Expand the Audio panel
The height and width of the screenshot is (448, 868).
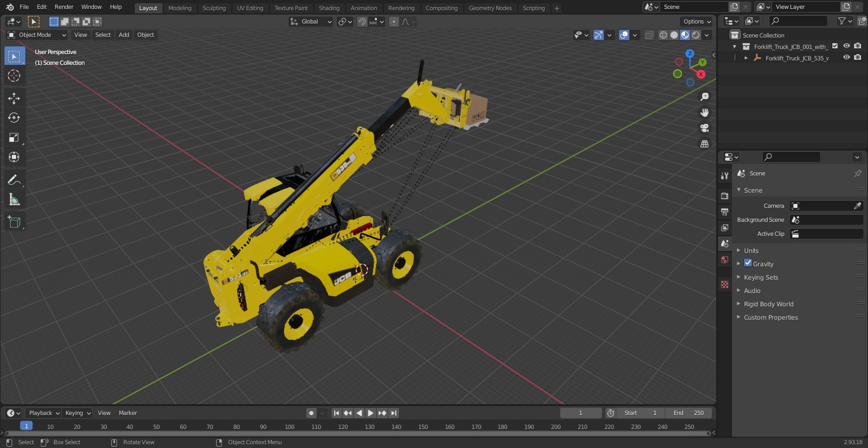pos(752,290)
